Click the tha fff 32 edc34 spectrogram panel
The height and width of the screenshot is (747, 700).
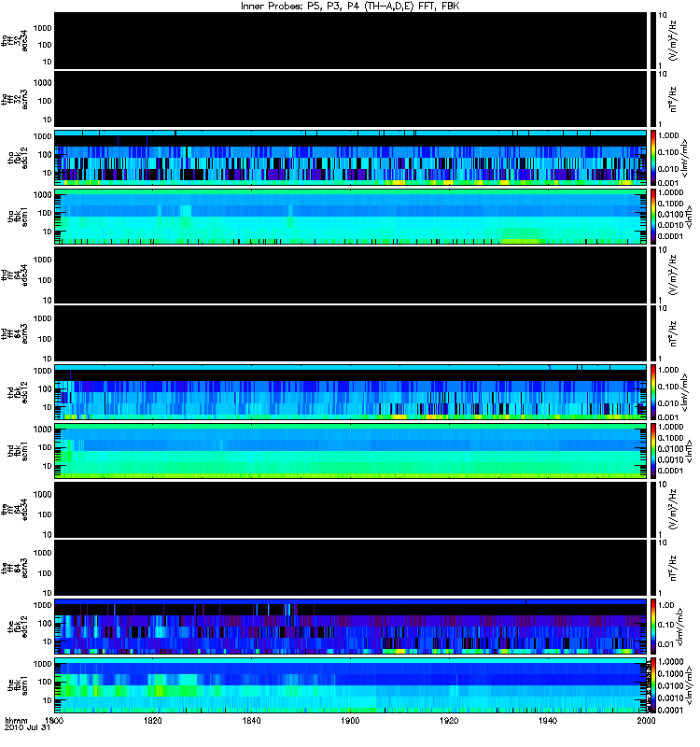click(x=350, y=41)
